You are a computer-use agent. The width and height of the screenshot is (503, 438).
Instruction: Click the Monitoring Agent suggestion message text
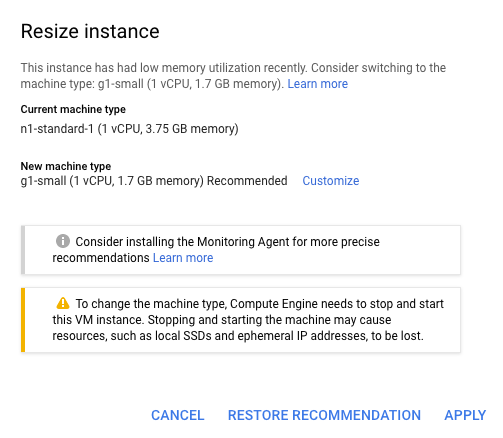coord(216,250)
